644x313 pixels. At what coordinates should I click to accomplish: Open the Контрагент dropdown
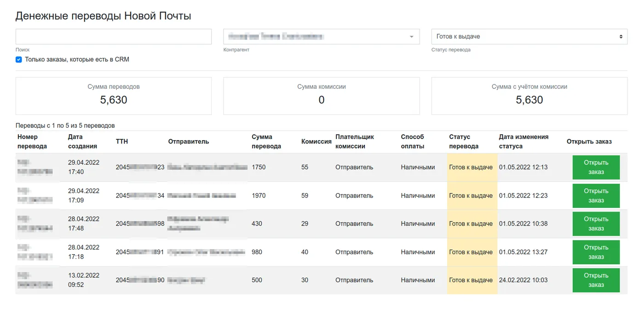click(x=322, y=37)
